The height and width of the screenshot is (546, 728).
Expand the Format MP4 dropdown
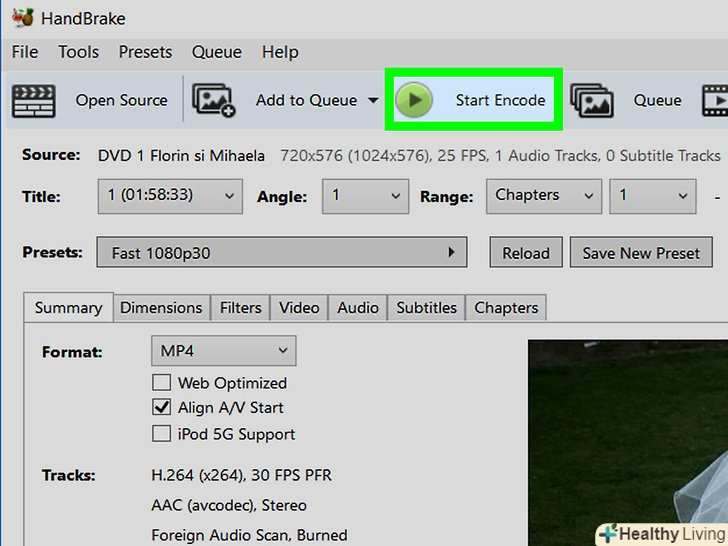[223, 351]
